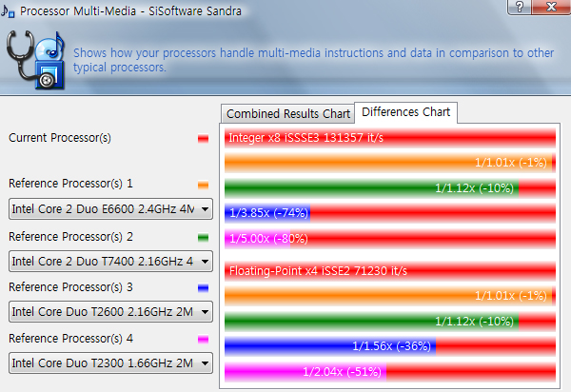This screenshot has height=392, width=571.
Task: Click the integer 1/3.85x (-74%) blue bar
Action: coord(267,213)
